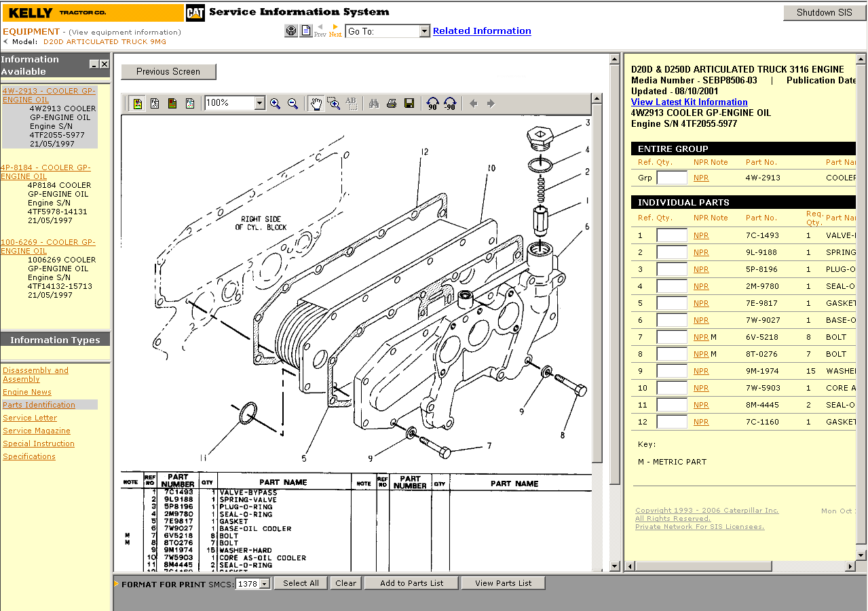
Task: Click the Select All button
Action: 301,583
